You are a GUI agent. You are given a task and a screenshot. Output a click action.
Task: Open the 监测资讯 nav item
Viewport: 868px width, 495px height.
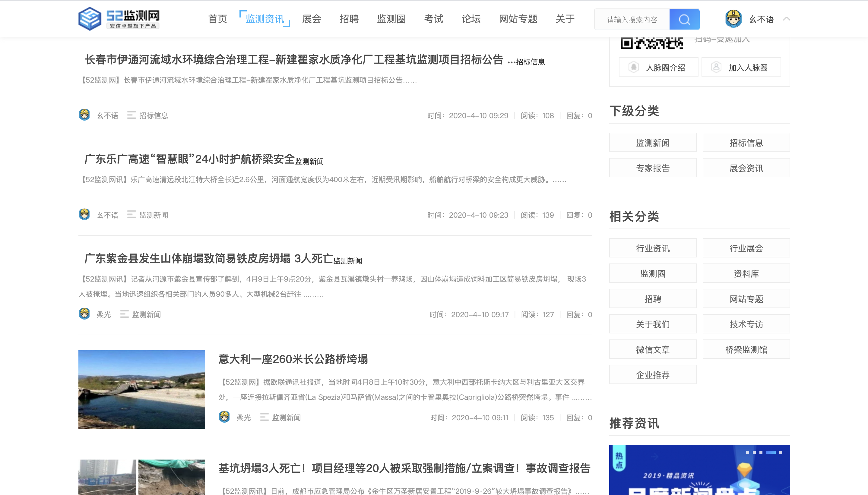pos(265,19)
